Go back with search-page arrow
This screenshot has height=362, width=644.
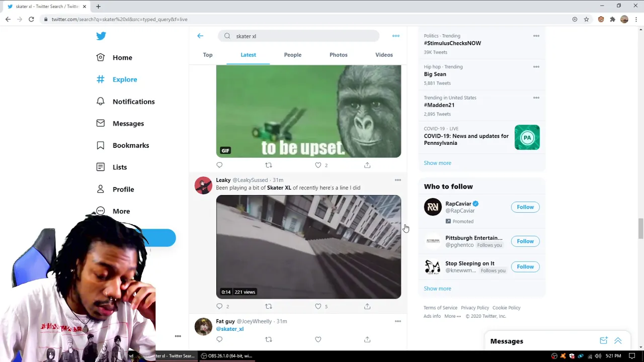pyautogui.click(x=200, y=36)
